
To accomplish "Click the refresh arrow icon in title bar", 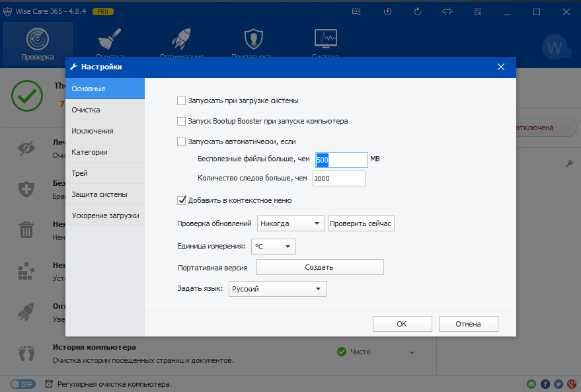I will 418,12.
